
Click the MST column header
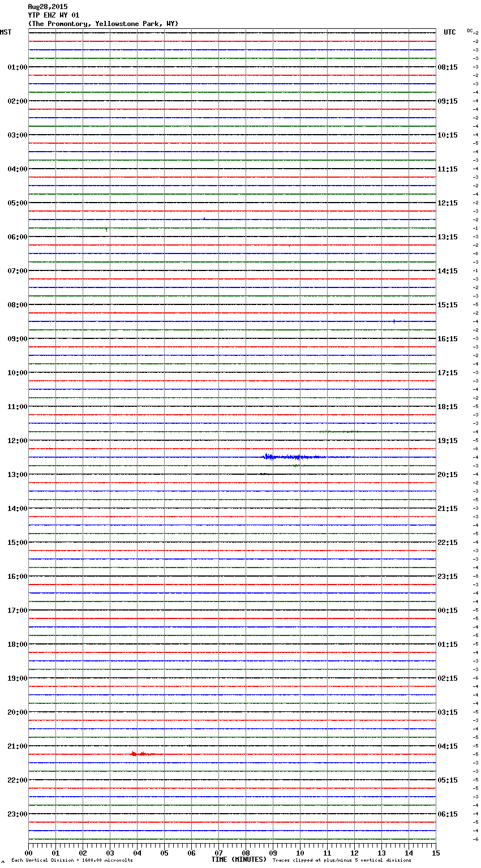(6, 32)
